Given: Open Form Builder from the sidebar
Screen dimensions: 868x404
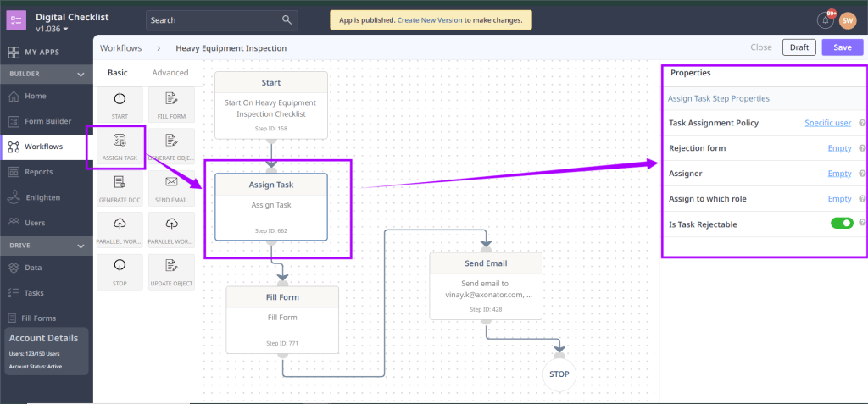Looking at the screenshot, I should coord(47,121).
